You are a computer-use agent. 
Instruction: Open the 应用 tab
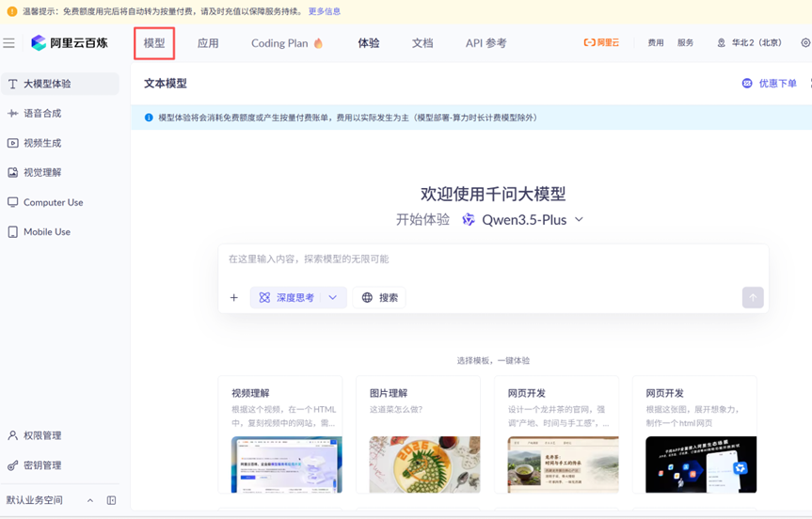point(208,43)
